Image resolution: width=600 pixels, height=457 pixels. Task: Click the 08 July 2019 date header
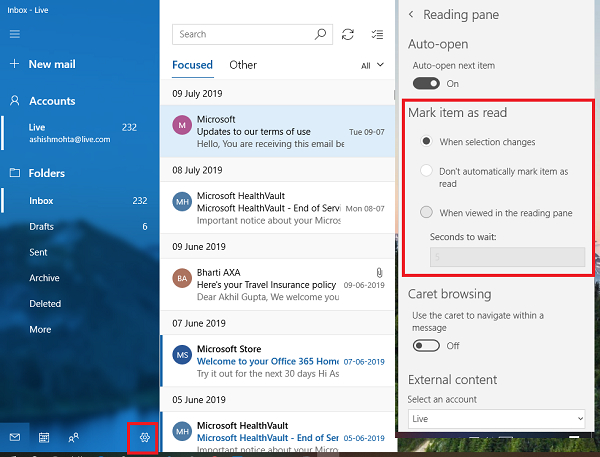coord(197,170)
